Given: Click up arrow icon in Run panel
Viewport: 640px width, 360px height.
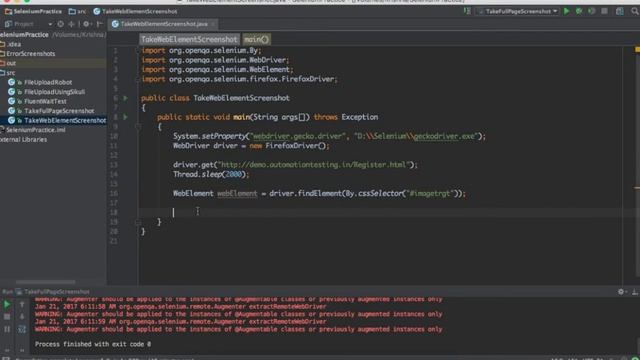Looking at the screenshot, I should 22,304.
